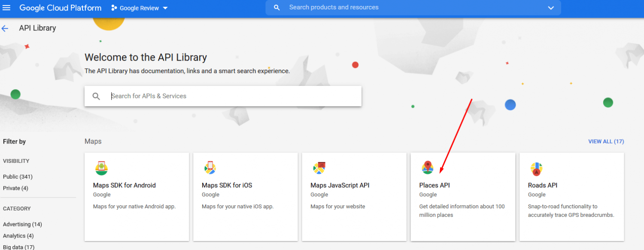
Task: Select the Maps SDK for iOS icon
Action: point(210,168)
